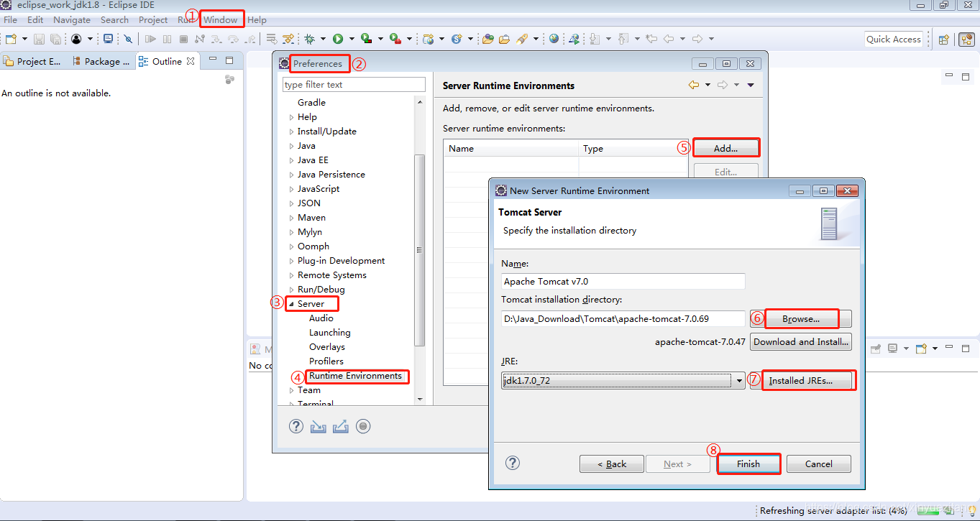Click the Open Web Browser globe icon

pyautogui.click(x=554, y=39)
